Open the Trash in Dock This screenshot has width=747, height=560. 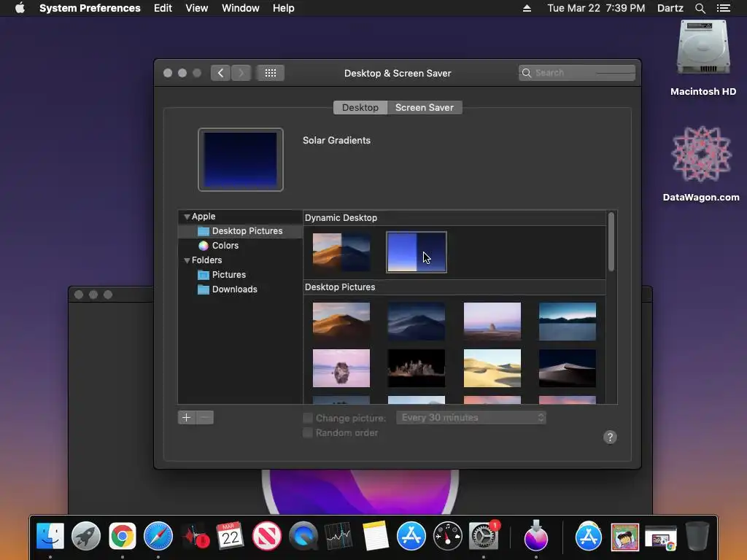coord(697,536)
